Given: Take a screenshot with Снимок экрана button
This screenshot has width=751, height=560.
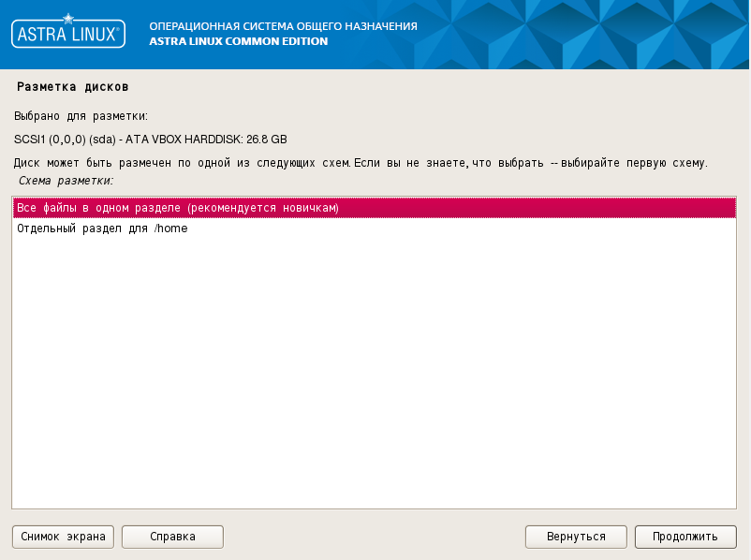Looking at the screenshot, I should coord(63,537).
